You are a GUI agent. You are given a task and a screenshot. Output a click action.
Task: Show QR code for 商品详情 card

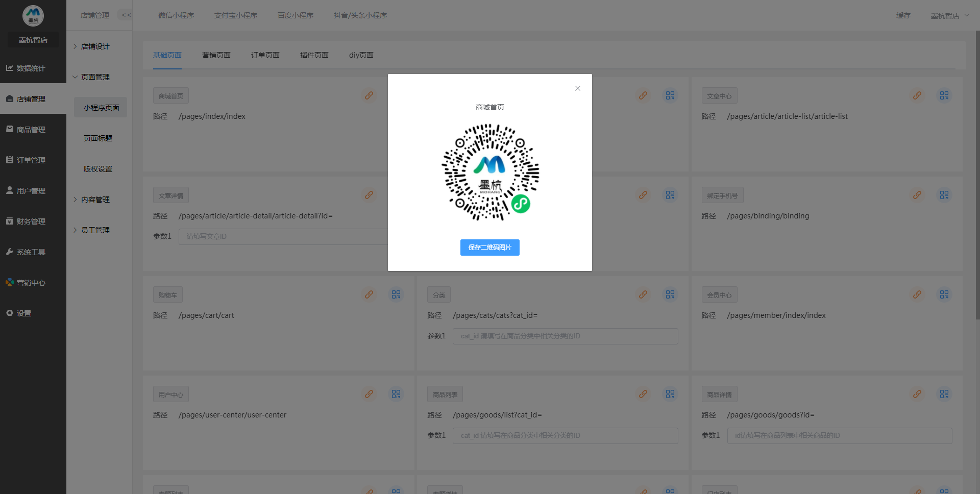(x=944, y=394)
